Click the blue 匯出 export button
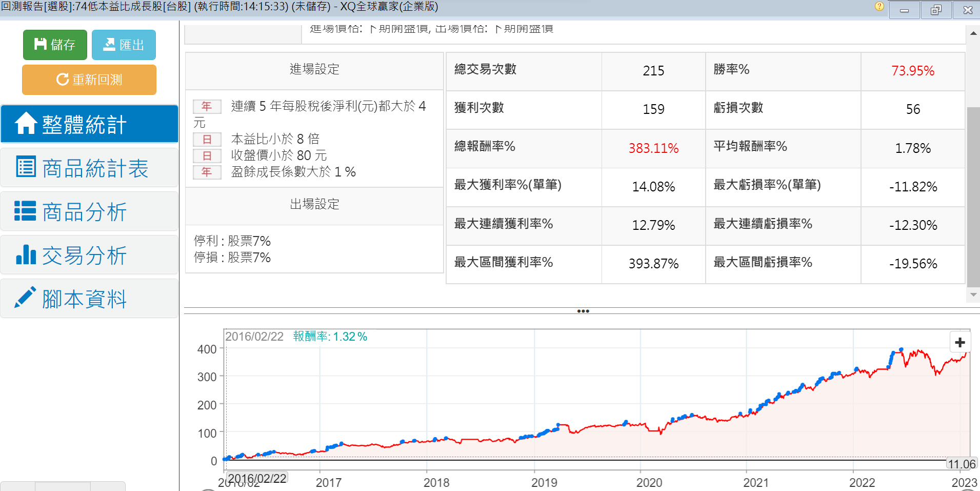Screen dimensions: 980x491 pyautogui.click(x=124, y=45)
